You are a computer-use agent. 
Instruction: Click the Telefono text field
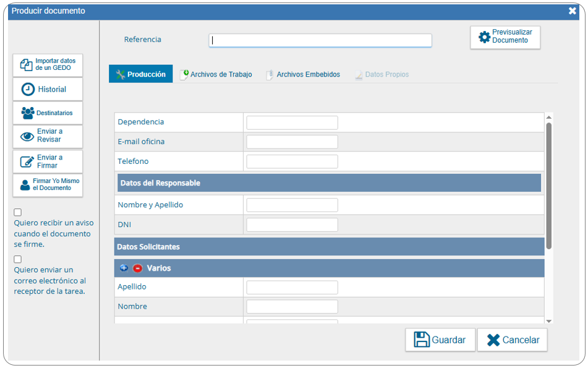292,161
